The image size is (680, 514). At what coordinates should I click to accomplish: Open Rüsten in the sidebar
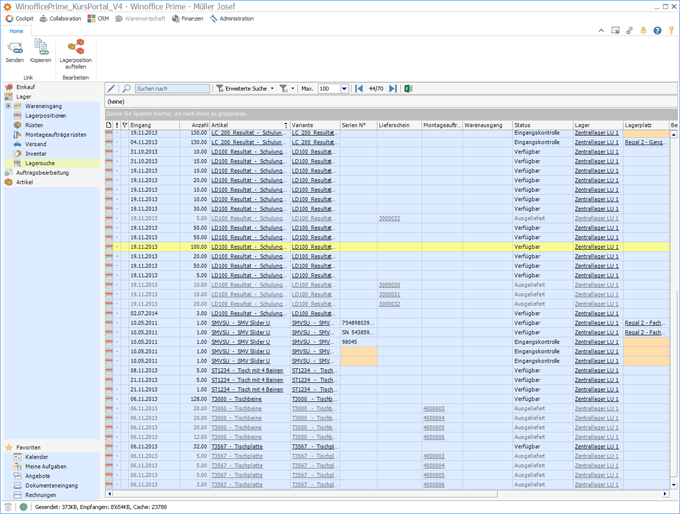point(34,125)
